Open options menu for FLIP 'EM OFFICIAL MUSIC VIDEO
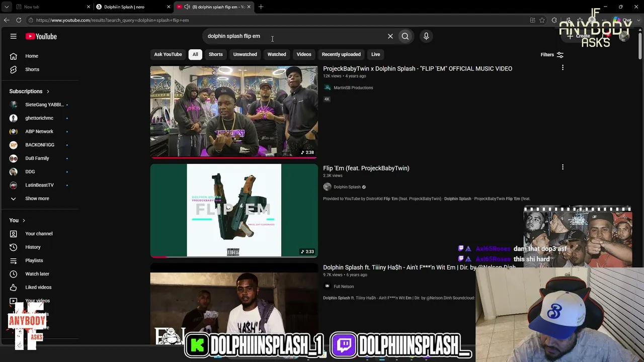The height and width of the screenshot is (362, 644). pos(562,67)
